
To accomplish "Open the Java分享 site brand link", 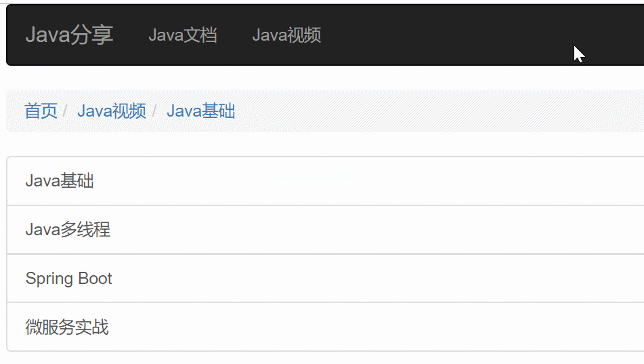I will pyautogui.click(x=69, y=35).
